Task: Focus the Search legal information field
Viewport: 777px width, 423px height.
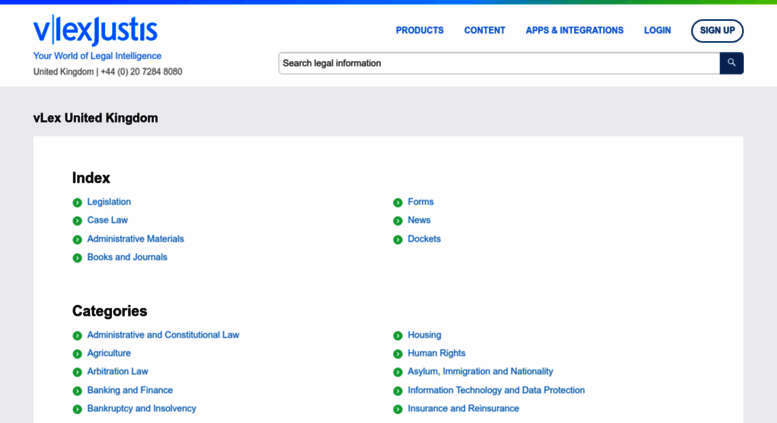Action: (499, 63)
